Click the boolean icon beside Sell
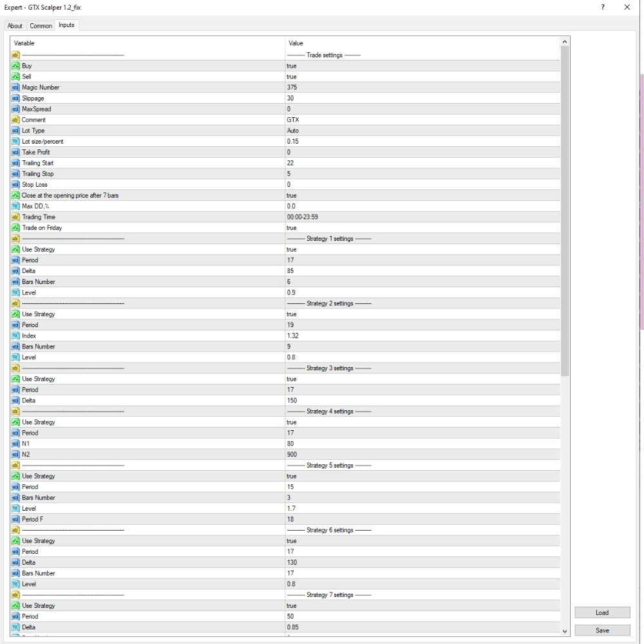The height and width of the screenshot is (644, 644). click(15, 77)
